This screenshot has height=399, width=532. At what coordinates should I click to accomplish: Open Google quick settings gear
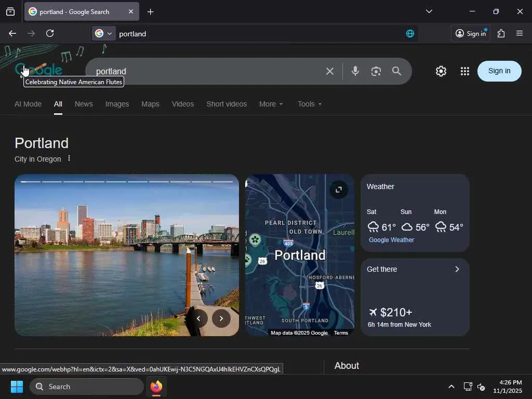(x=441, y=71)
